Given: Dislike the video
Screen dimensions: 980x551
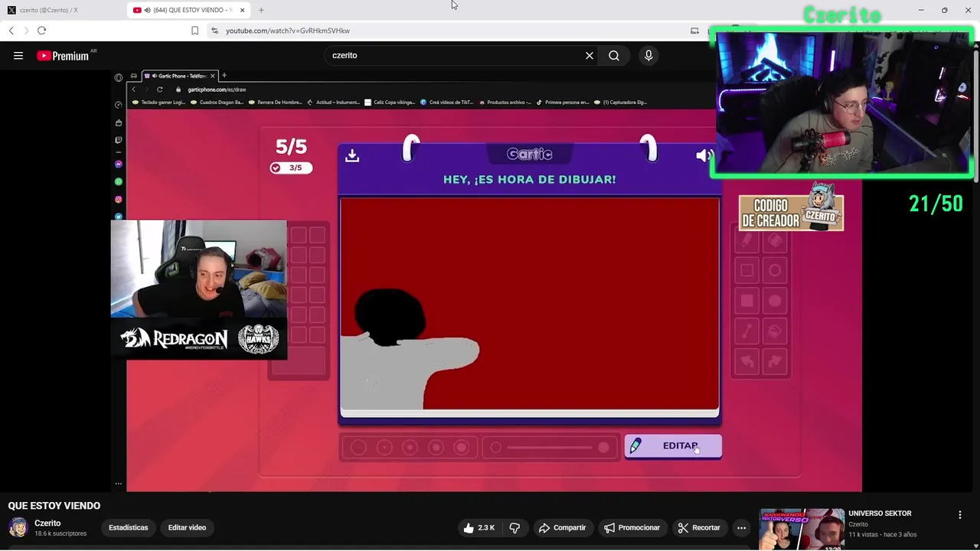Looking at the screenshot, I should pos(514,527).
